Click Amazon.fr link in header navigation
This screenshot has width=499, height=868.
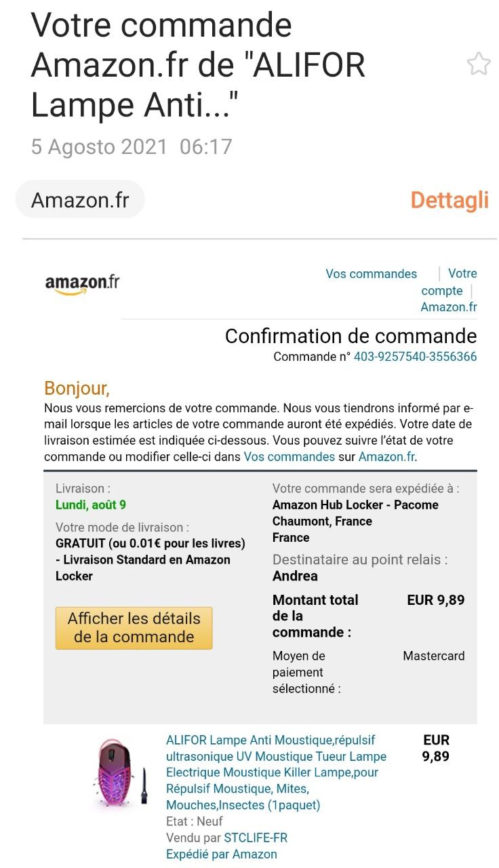tap(448, 307)
